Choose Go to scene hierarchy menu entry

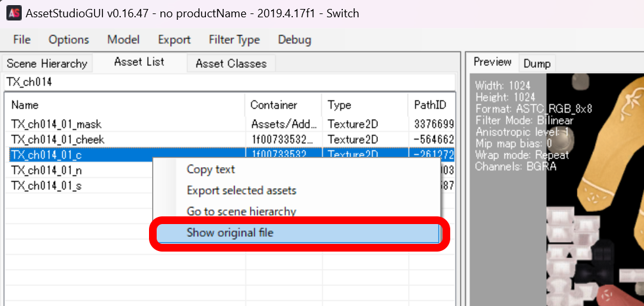point(297,211)
